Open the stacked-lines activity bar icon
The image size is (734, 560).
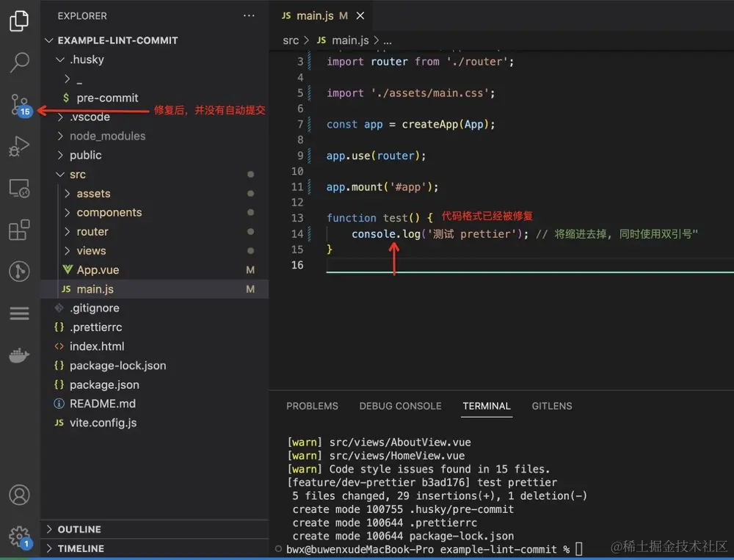pos(19,313)
